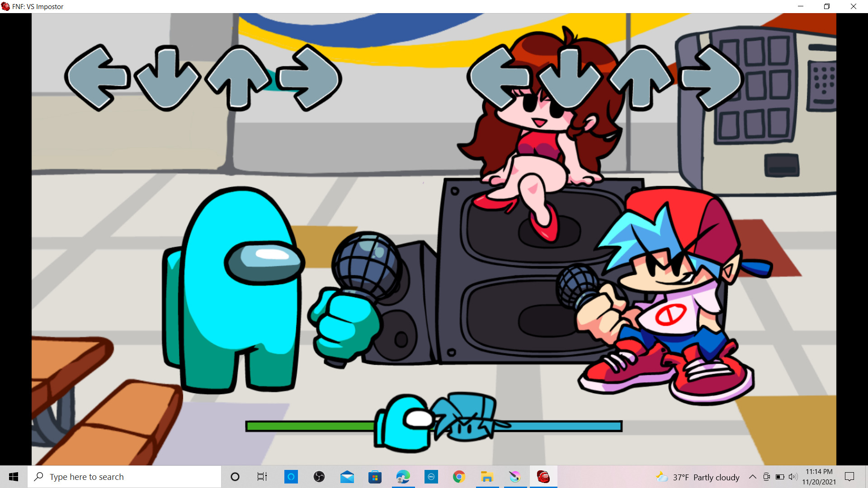Open the volume control in system tray
This screenshot has height=488, width=868.
(793, 477)
